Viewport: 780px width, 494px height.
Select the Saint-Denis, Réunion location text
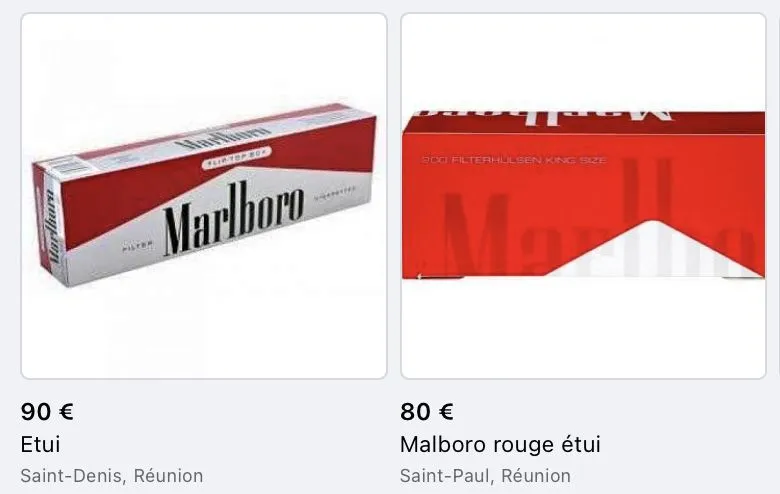click(x=111, y=476)
